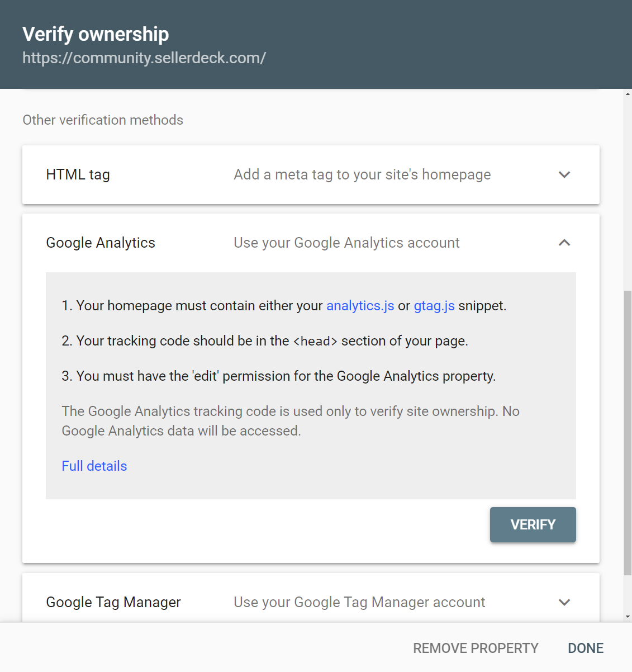Click the 'Other verification methods' heading

coord(103,120)
